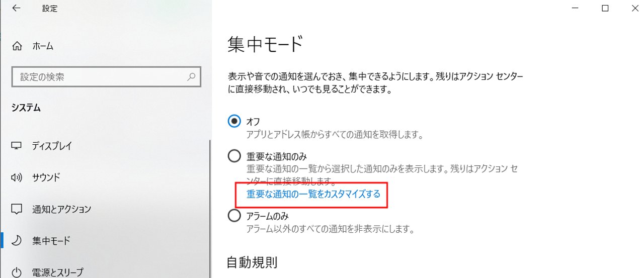This screenshot has height=278, width=644.
Task: Maximize the Settings window
Action: tap(605, 8)
